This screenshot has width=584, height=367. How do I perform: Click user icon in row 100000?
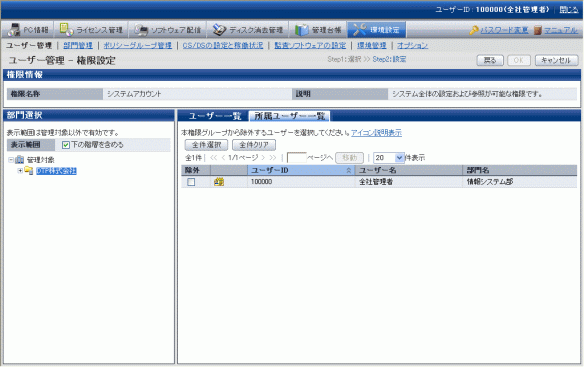[219, 182]
